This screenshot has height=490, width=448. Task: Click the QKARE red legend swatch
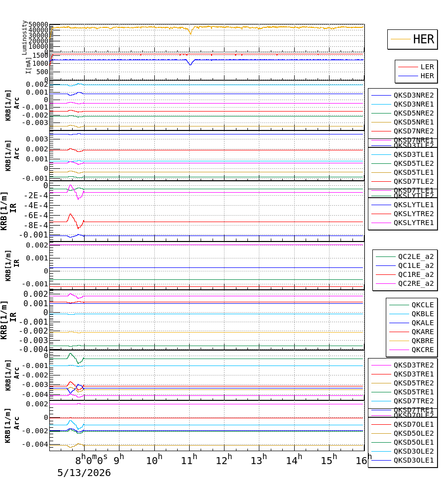[x=399, y=332]
